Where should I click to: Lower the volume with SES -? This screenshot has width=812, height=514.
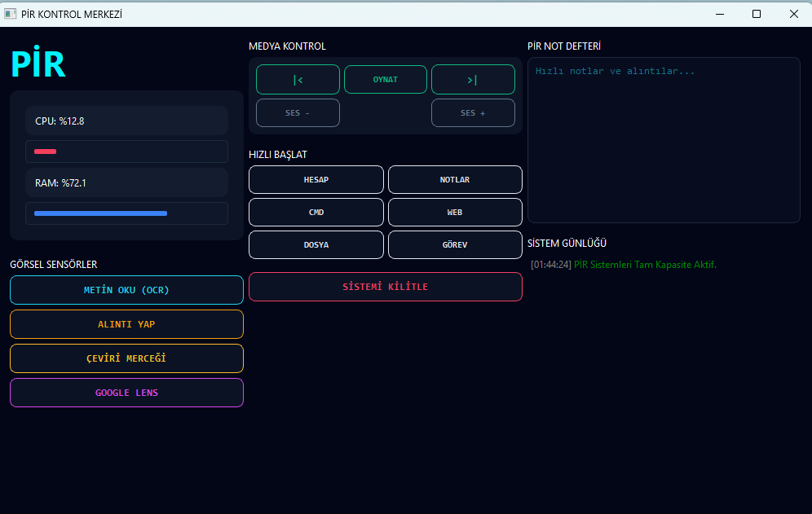click(298, 113)
